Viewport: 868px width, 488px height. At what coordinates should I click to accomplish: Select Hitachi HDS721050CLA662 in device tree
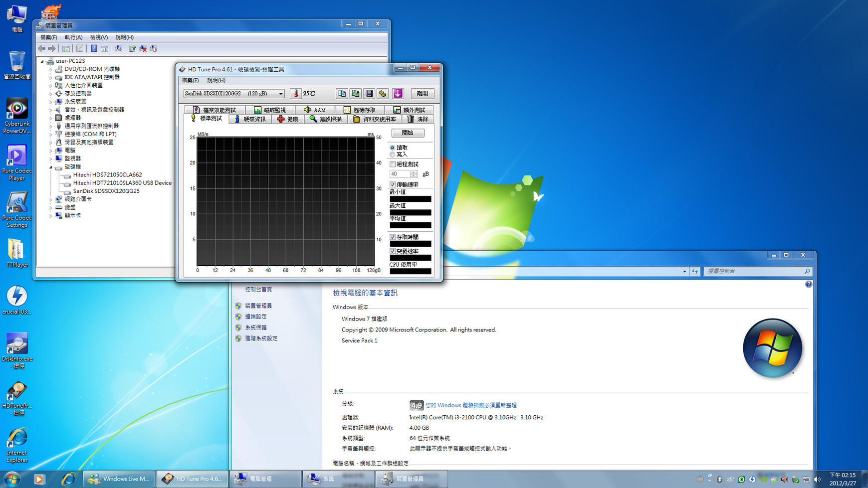[x=107, y=175]
